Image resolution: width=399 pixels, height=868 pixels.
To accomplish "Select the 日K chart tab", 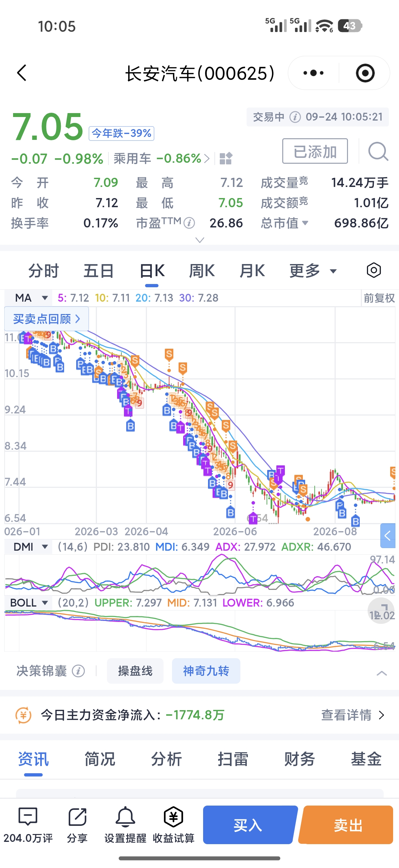I will point(152,271).
